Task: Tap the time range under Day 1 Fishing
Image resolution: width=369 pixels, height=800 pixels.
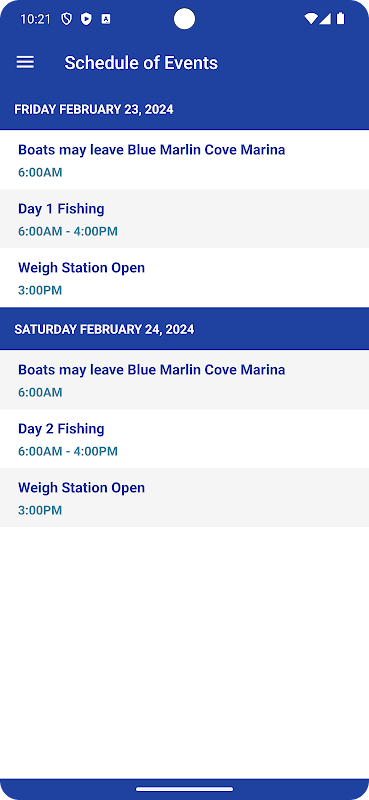Action: 68,232
